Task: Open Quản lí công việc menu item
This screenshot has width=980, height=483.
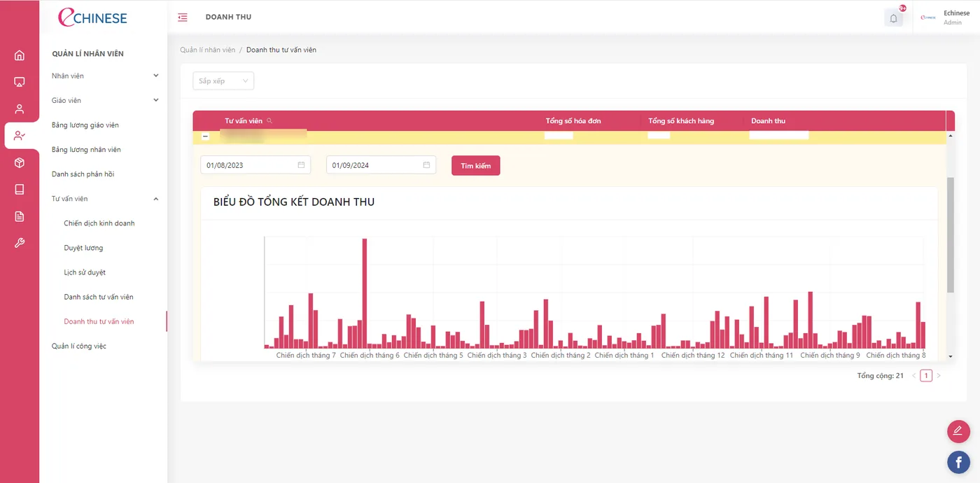Action: 79,346
